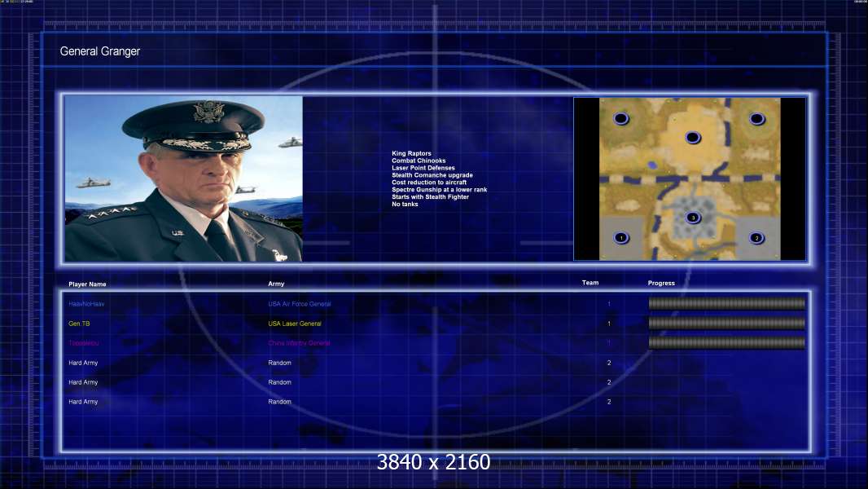Select start position 2 on the minimap
The width and height of the screenshot is (868, 489).
click(x=756, y=238)
